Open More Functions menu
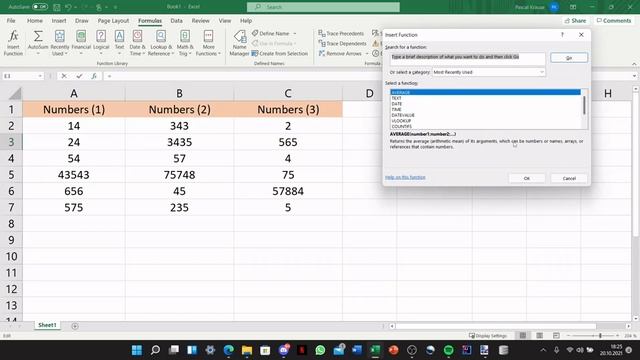Image resolution: width=640 pixels, height=360 pixels. pos(208,43)
